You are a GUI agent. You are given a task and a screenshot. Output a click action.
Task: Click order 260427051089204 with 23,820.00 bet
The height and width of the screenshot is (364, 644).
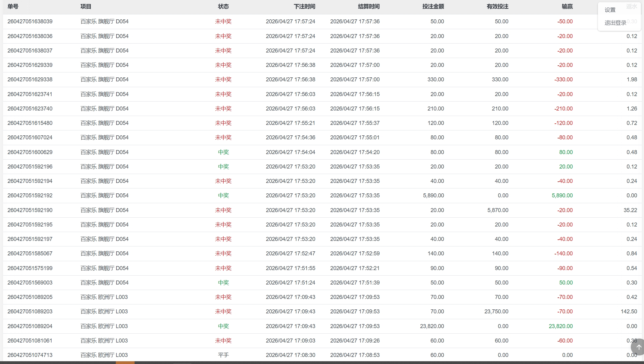[30, 326]
